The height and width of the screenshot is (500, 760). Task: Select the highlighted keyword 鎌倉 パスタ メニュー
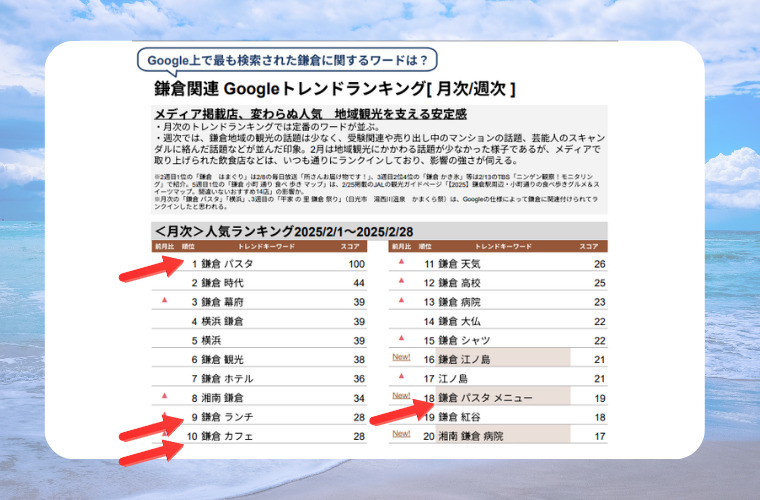click(x=486, y=398)
